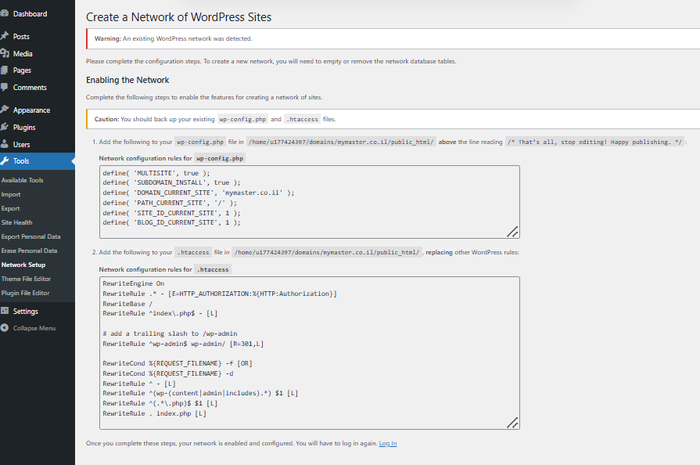The height and width of the screenshot is (465, 700).
Task: Open the Tools menu section
Action: coord(21,161)
